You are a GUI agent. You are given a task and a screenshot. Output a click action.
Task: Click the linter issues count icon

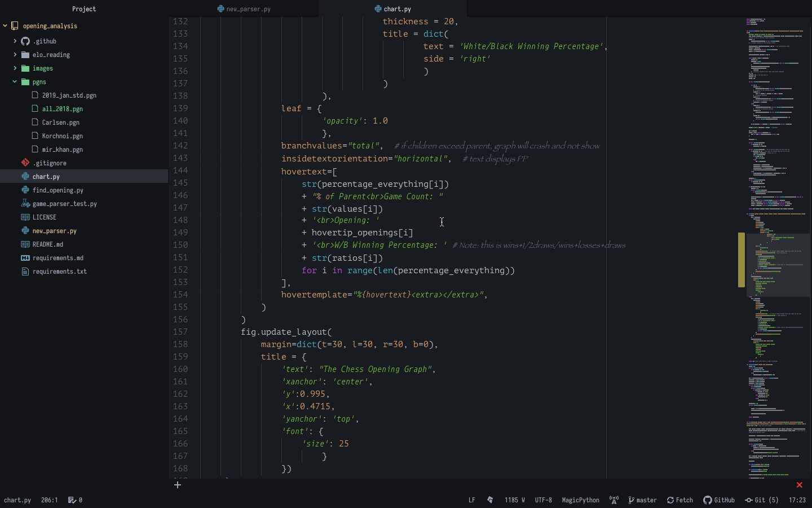pos(72,500)
